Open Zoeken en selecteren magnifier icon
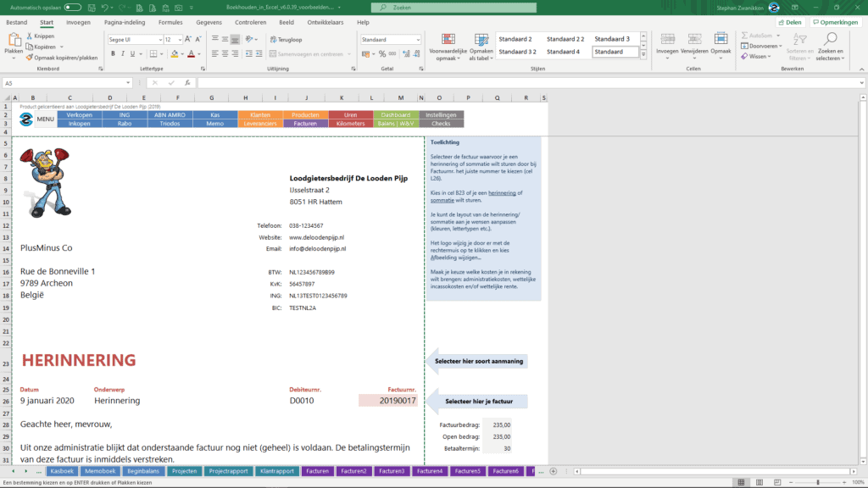Screen dimensions: 868x488 [x=831, y=37]
